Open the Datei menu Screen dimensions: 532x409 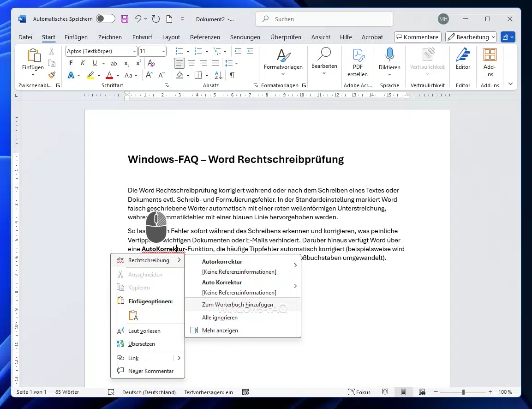click(25, 37)
